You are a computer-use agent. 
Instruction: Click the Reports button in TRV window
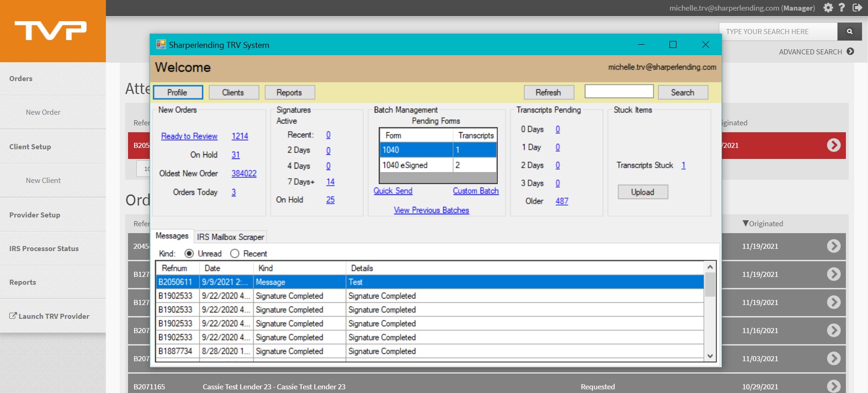coord(289,92)
